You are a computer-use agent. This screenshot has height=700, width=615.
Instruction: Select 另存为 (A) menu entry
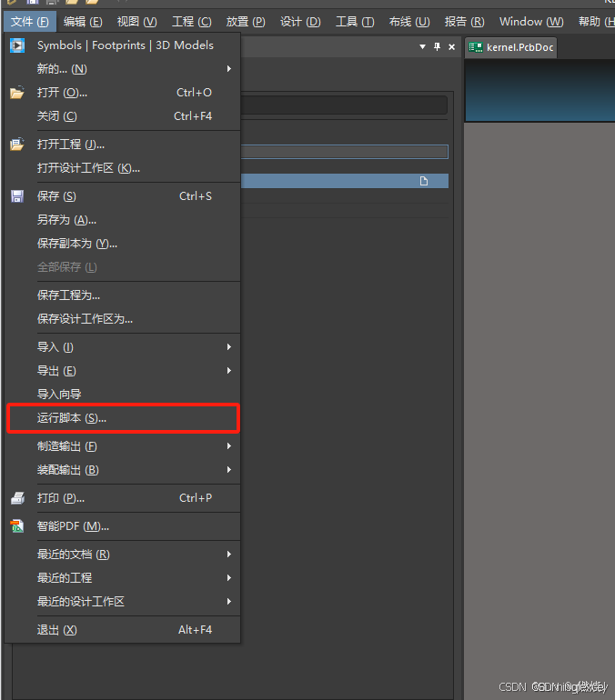(x=123, y=220)
